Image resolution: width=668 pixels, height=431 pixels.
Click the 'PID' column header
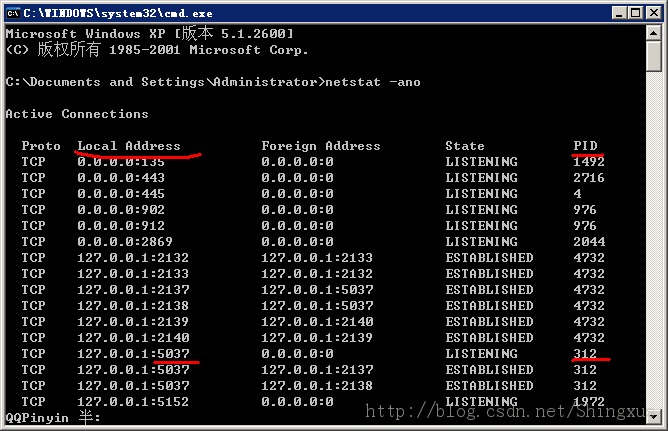click(x=585, y=146)
